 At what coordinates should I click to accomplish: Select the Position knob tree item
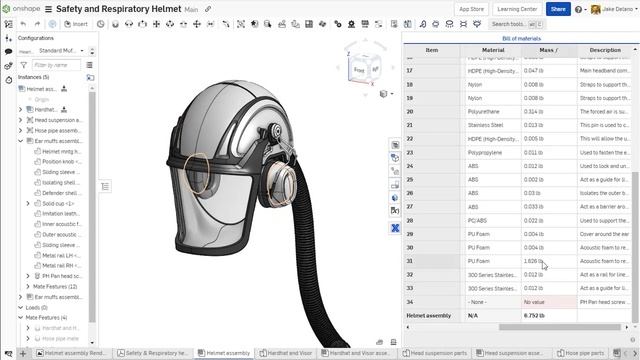(x=58, y=162)
